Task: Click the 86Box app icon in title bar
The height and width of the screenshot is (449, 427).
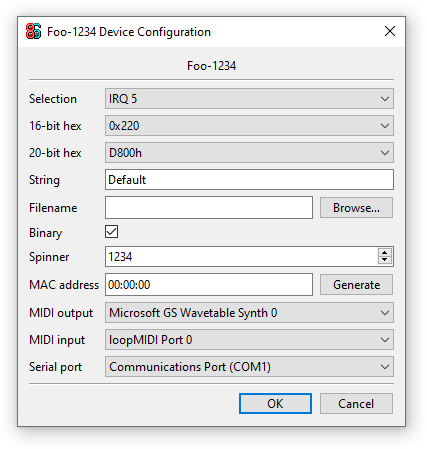Action: [33, 31]
